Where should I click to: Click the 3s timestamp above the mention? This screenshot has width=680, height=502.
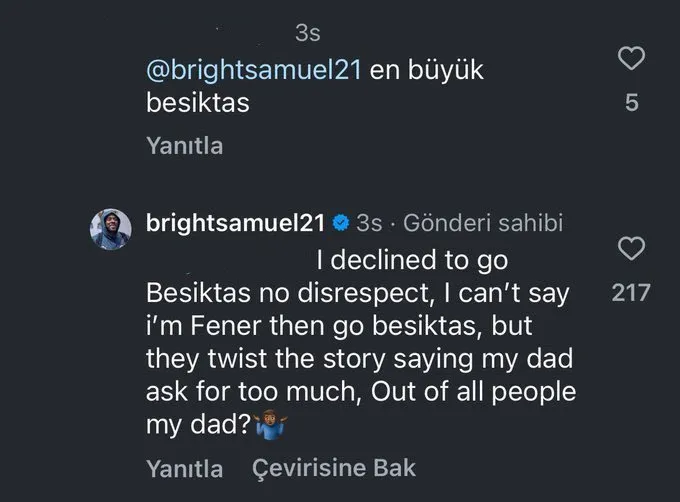coord(308,34)
